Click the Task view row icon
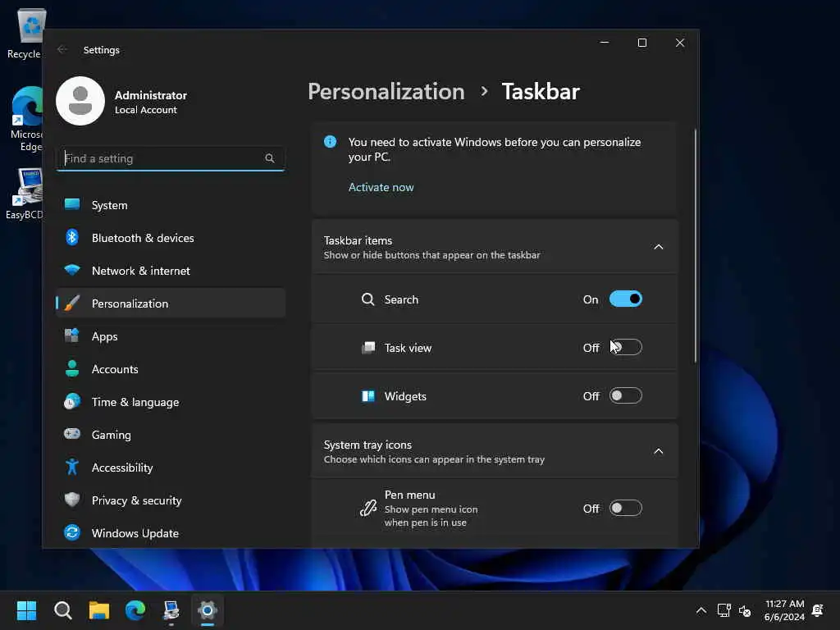 pos(368,348)
